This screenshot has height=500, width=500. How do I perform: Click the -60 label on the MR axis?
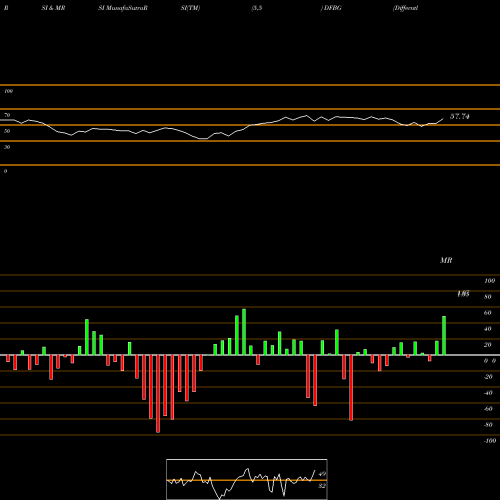coord(488,409)
